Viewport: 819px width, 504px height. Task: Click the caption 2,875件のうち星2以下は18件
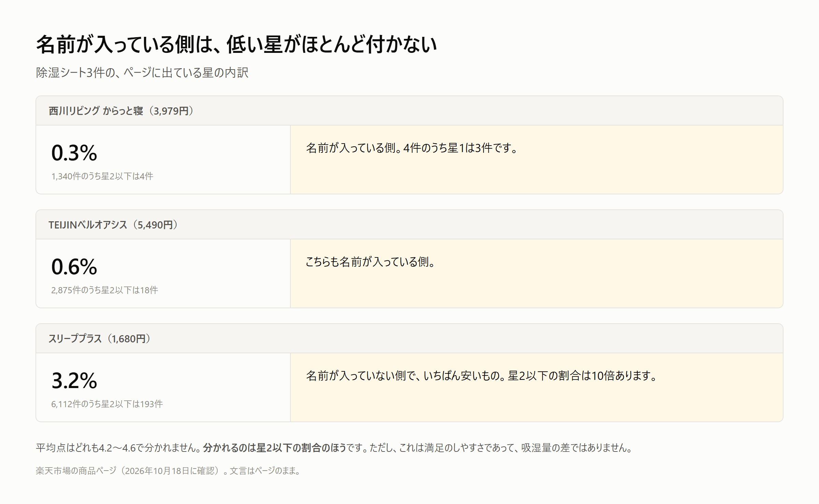click(x=105, y=290)
